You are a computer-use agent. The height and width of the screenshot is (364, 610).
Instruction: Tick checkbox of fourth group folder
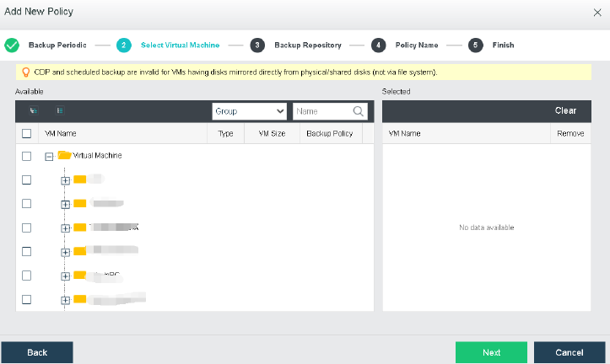point(26,251)
